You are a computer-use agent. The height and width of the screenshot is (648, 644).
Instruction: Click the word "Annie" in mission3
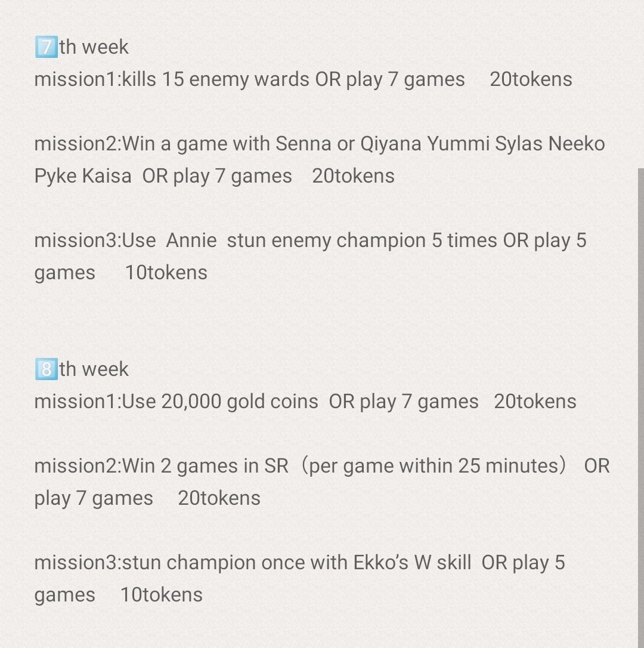pyautogui.click(x=191, y=240)
